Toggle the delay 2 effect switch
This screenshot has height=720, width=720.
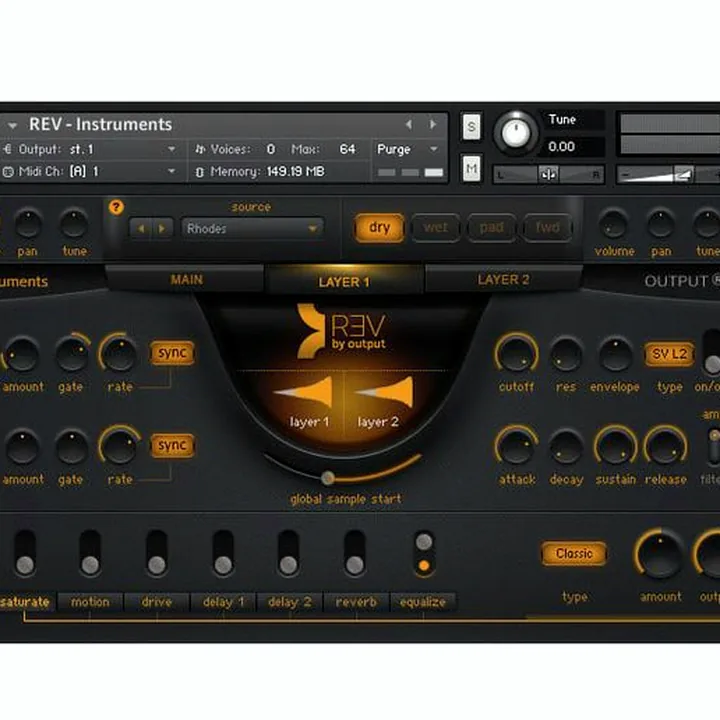coord(288,553)
